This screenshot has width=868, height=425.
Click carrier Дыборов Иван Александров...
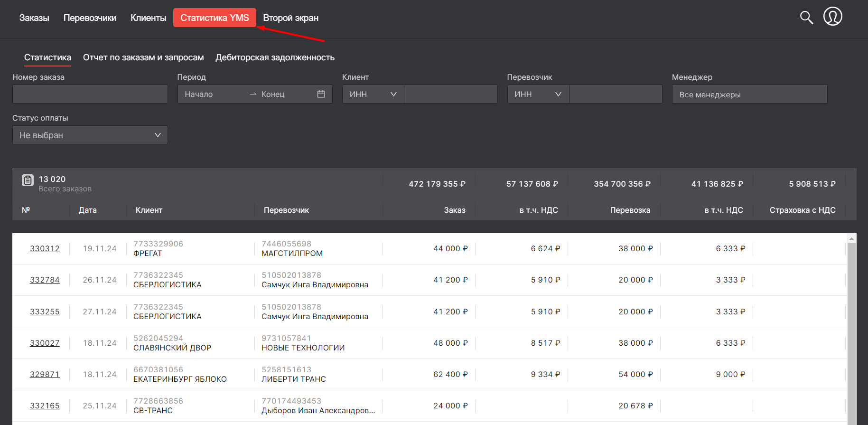click(x=318, y=411)
